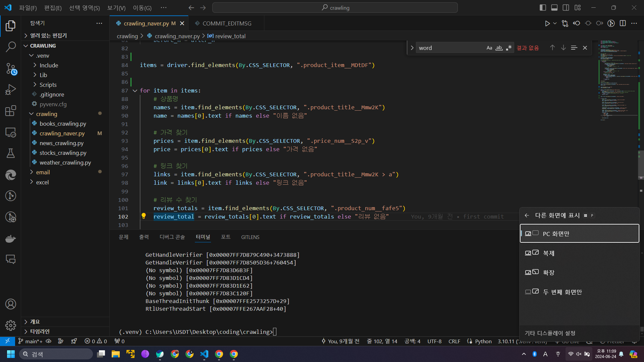This screenshot has height=362, width=644.
Task: Open run options dropdown next to play
Action: [555, 23]
